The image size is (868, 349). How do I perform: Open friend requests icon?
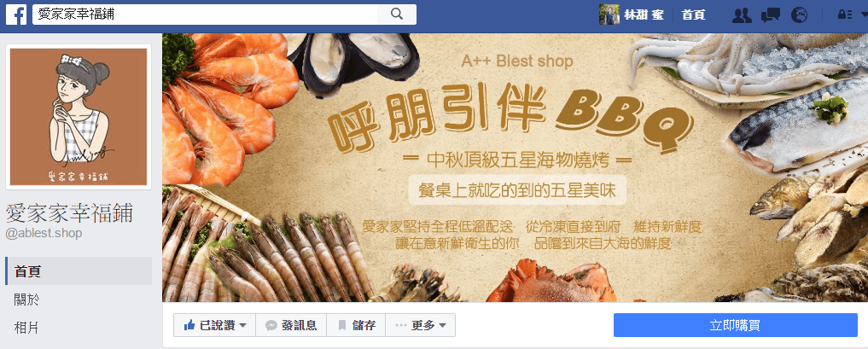tap(741, 15)
